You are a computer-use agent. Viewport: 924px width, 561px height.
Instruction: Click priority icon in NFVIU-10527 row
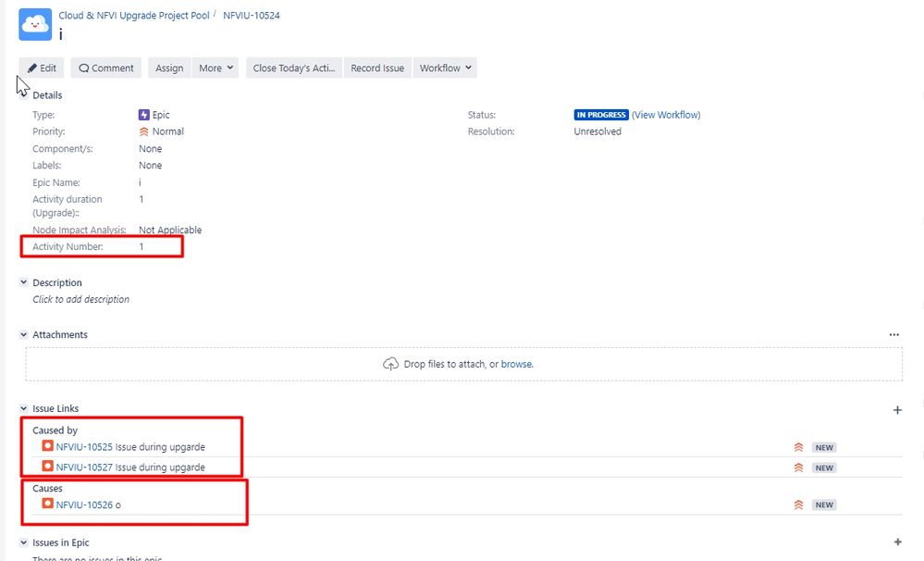pos(798,467)
